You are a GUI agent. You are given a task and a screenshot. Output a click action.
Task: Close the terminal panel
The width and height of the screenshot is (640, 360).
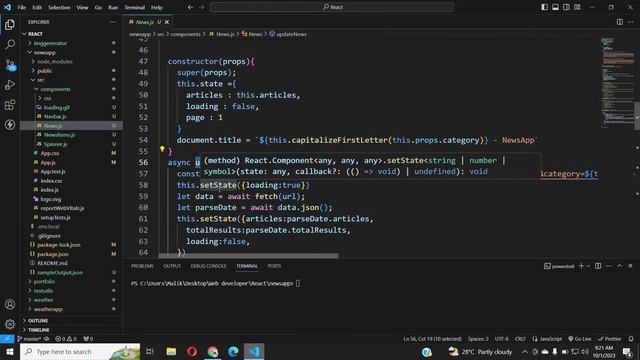(631, 266)
